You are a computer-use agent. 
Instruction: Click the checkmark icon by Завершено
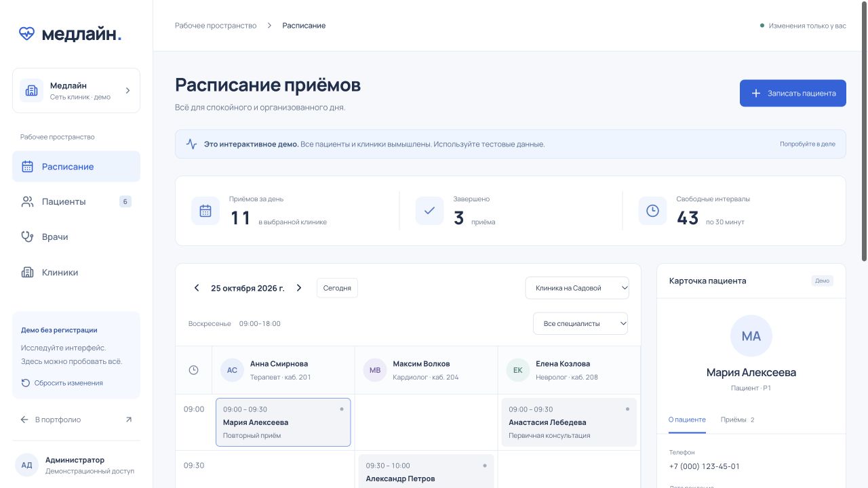(x=429, y=211)
